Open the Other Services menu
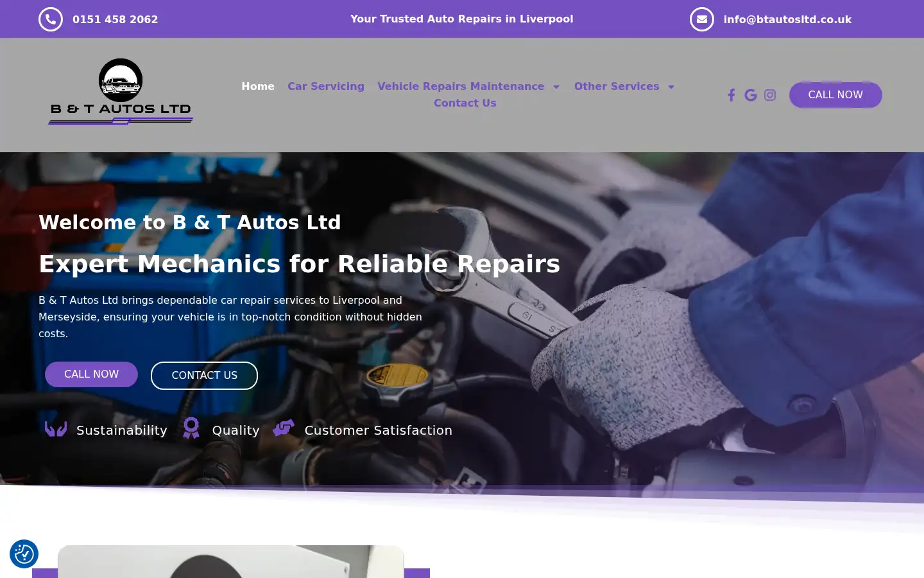Viewport: 924px width, 578px height. (x=617, y=86)
